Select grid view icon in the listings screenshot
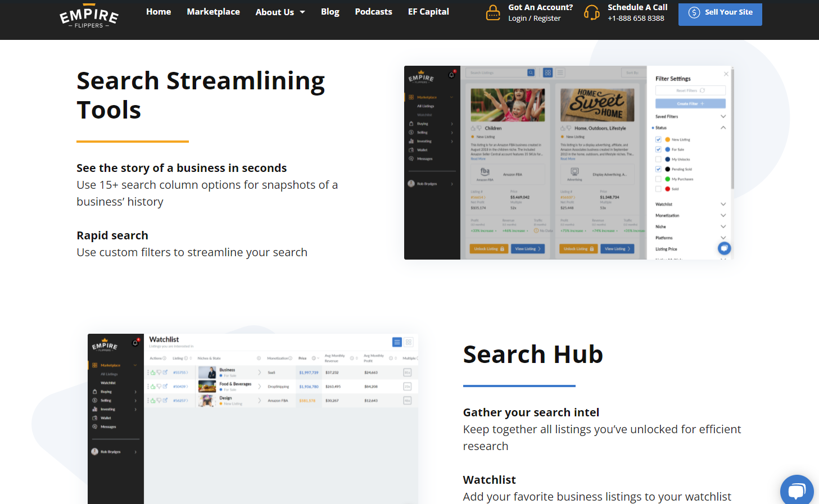Viewport: 819px width, 504px height. (547, 72)
